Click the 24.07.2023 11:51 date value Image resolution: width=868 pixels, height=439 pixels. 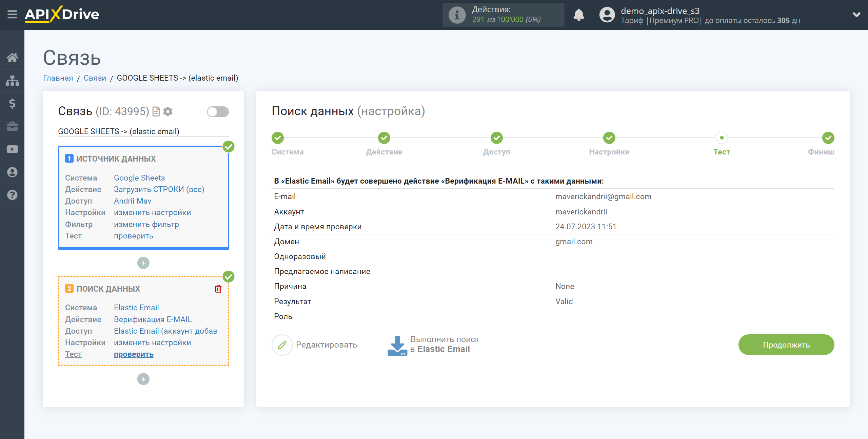pos(586,227)
